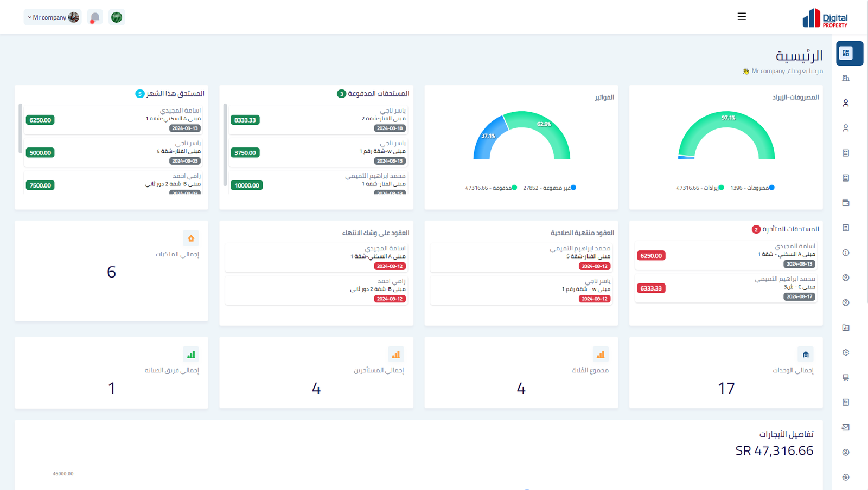Open the Saudi flag language selector
Viewport: 868px width, 490px height.
(x=117, y=17)
